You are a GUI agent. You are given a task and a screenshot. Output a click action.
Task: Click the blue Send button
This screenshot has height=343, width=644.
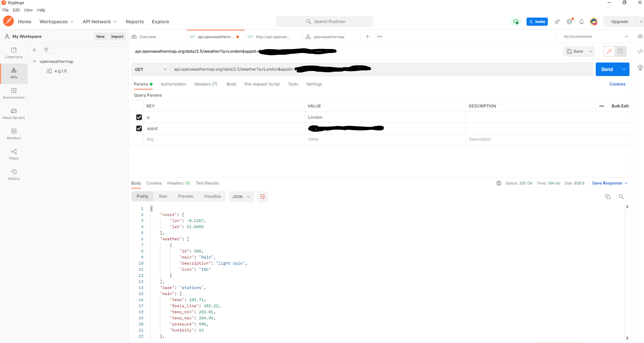point(607,69)
